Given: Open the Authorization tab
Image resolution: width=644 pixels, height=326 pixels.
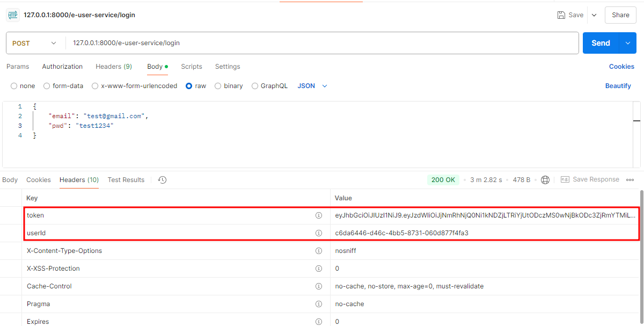Looking at the screenshot, I should click(x=62, y=67).
